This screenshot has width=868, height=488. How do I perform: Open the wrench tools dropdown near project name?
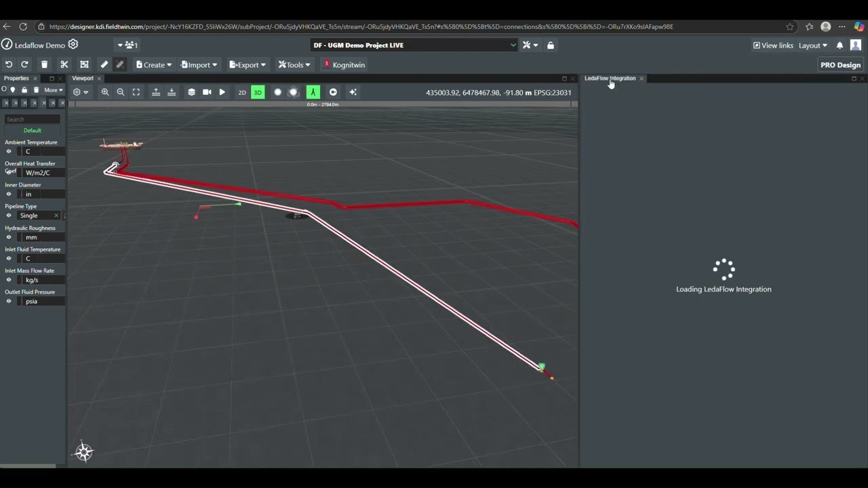[x=530, y=45]
